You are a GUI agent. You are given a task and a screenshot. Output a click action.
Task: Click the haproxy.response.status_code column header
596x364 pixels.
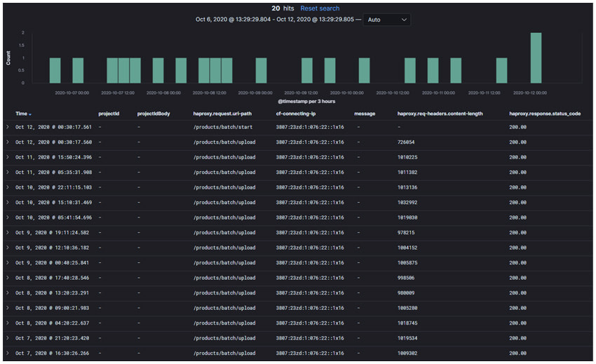click(544, 113)
